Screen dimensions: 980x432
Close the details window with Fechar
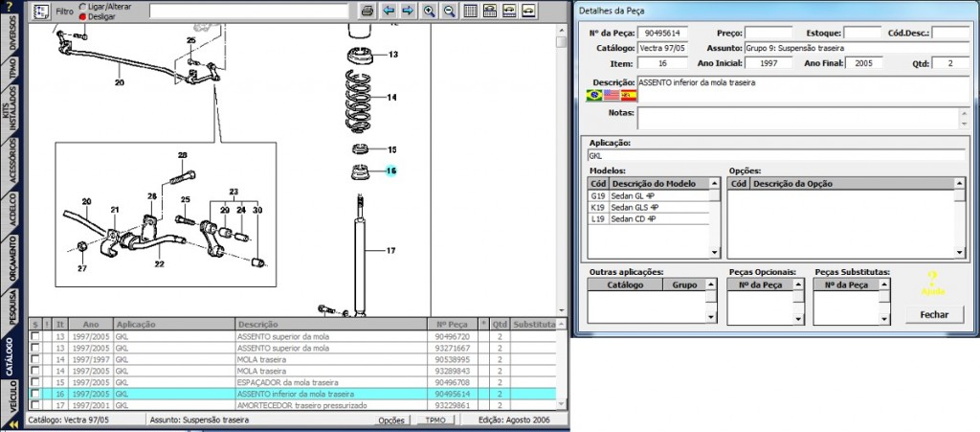point(934,315)
